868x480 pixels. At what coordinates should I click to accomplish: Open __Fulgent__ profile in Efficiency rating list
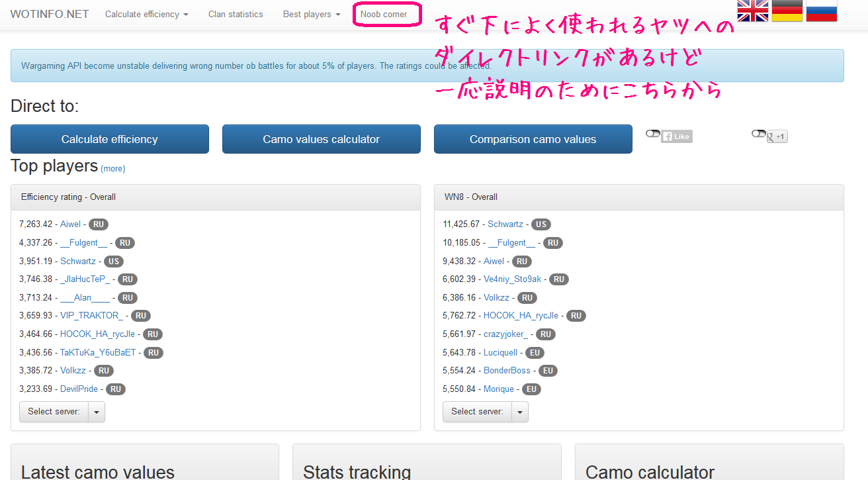coord(83,243)
